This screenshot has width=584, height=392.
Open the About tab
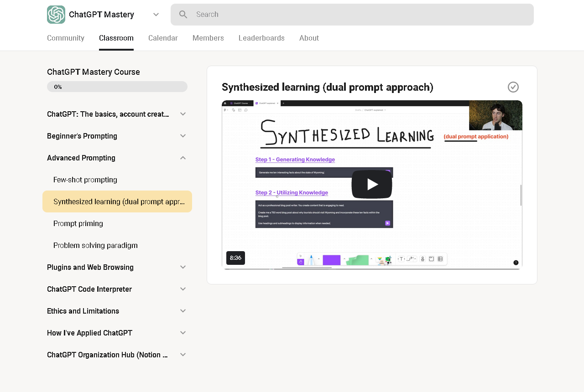tap(309, 38)
